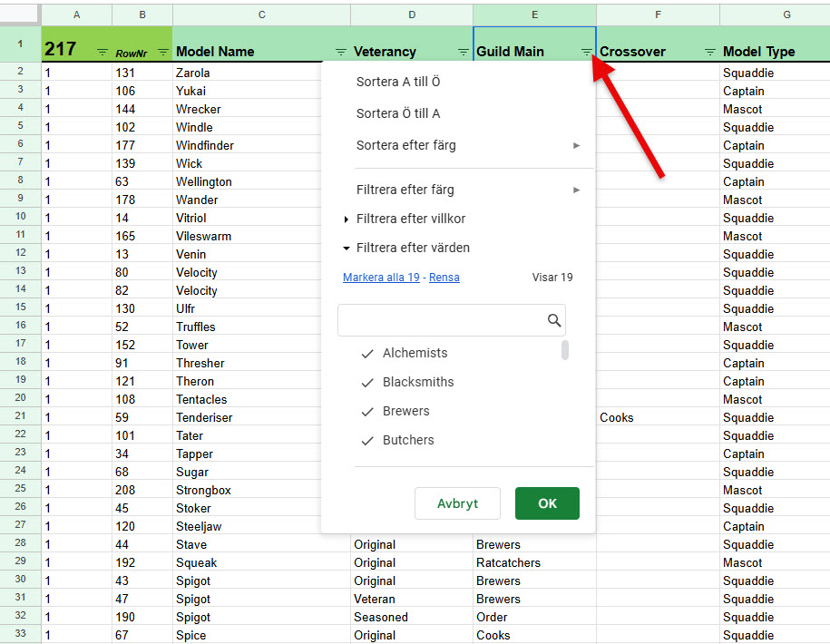Select row 33 header

tap(21, 633)
